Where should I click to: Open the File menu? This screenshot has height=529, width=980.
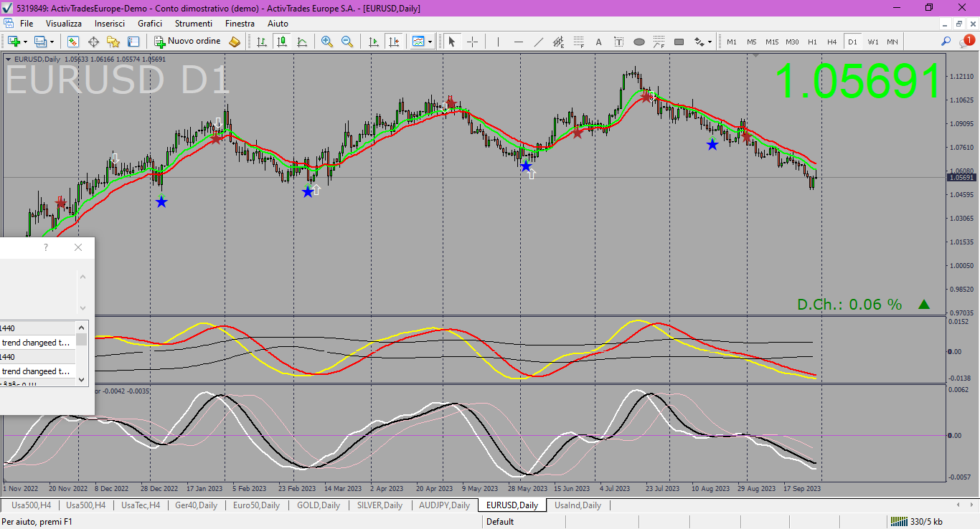[27, 24]
